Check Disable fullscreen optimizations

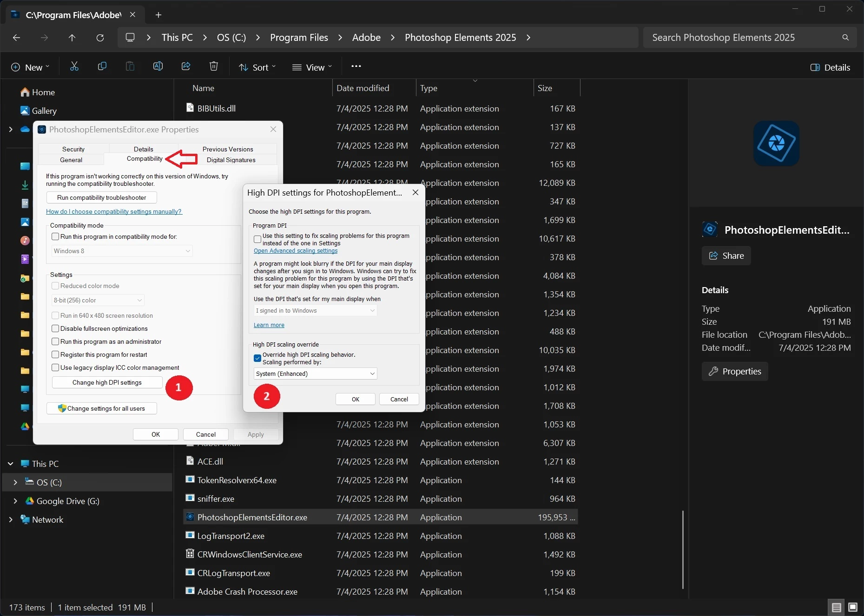tap(55, 328)
